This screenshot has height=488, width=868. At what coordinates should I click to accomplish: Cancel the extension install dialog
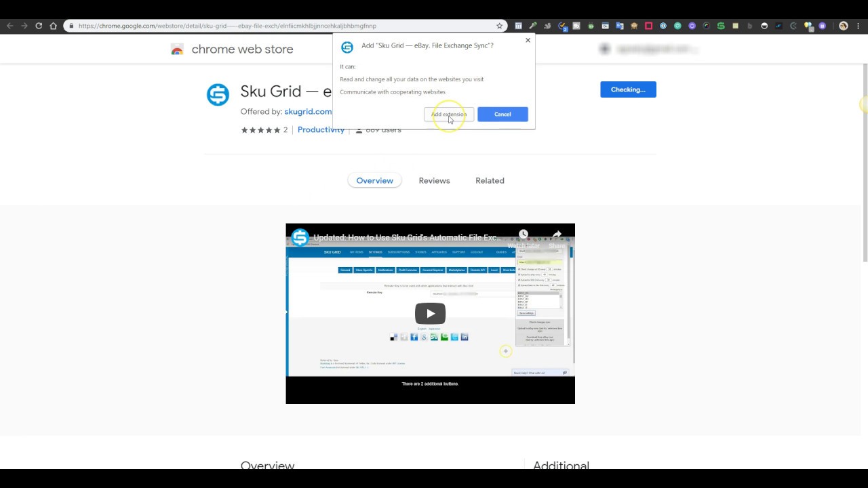[502, 114]
